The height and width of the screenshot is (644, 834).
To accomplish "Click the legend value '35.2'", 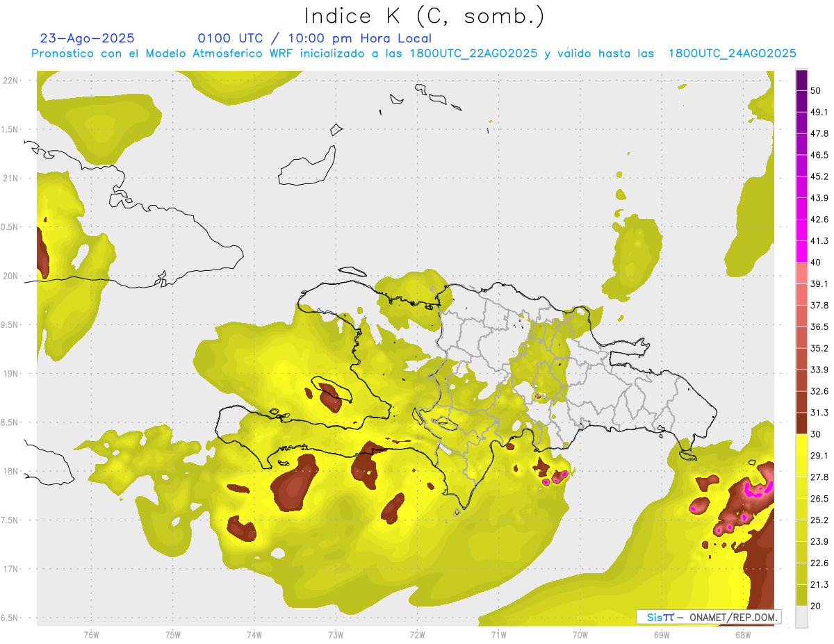I will [x=819, y=348].
